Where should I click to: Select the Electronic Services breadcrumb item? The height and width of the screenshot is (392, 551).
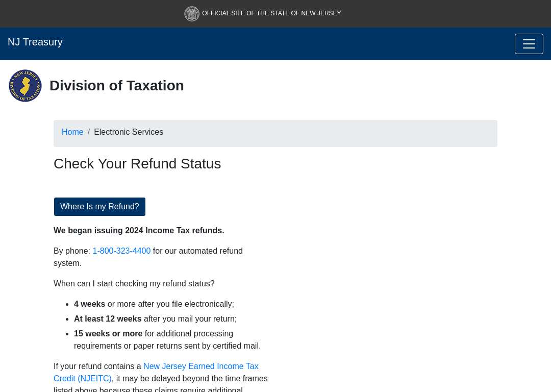(129, 132)
